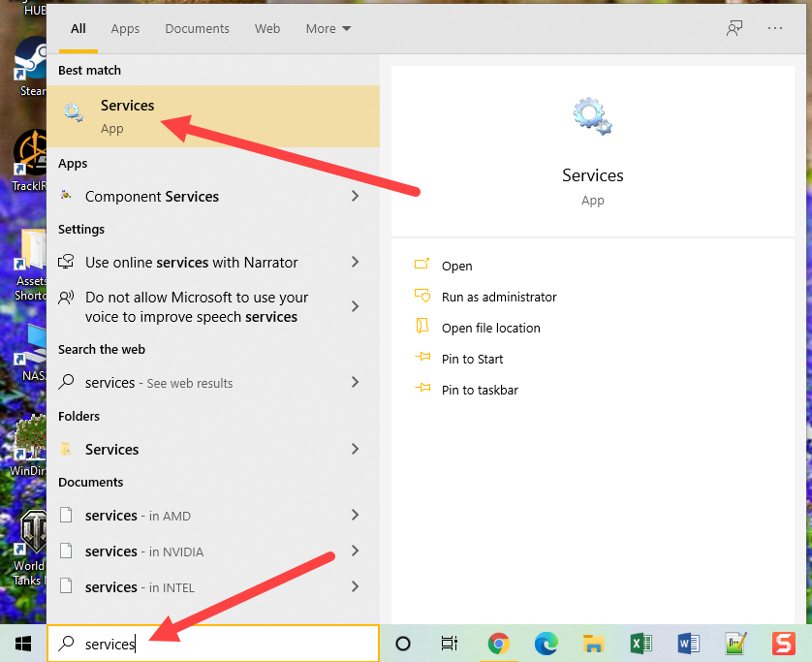Open the Services folder icon
This screenshot has height=662, width=812.
pyautogui.click(x=66, y=449)
